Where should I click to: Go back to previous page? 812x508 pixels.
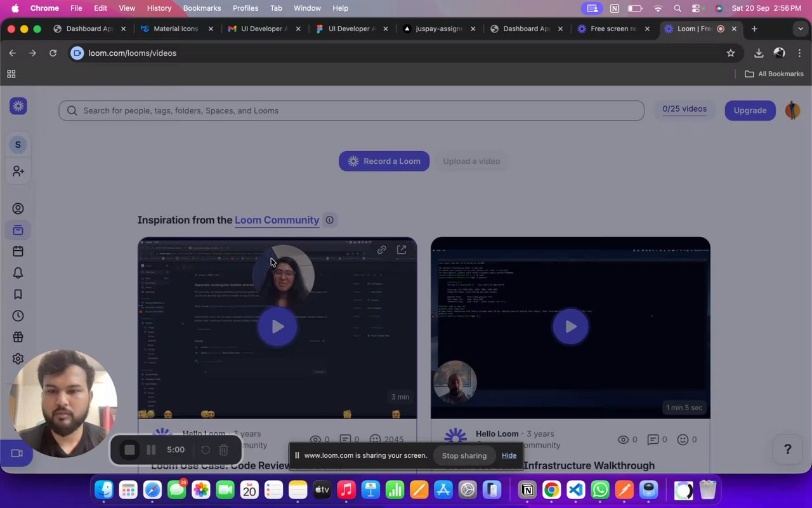click(13, 53)
